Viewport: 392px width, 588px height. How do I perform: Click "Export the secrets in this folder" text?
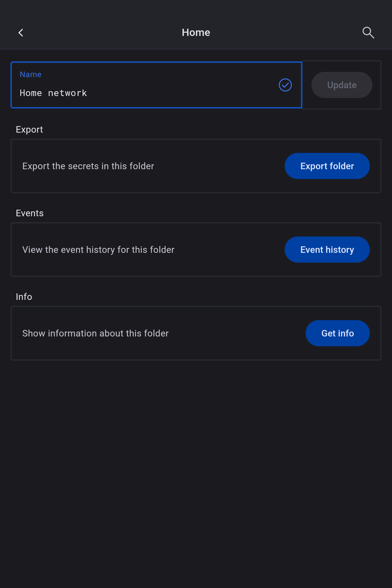point(88,166)
